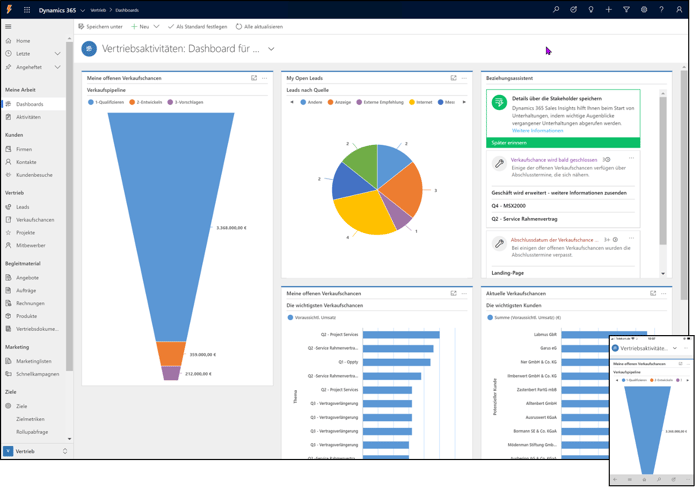Open the app launcher waffle icon
The image size is (700, 489).
27,10
